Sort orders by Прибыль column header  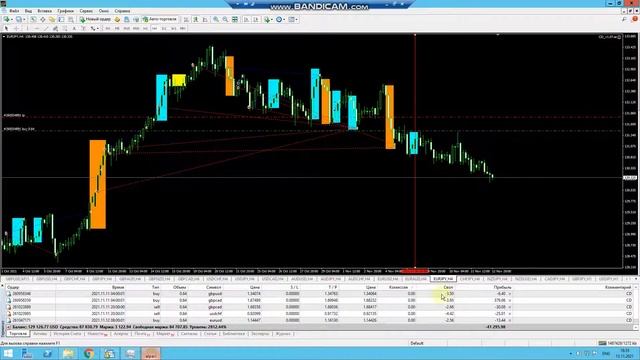tap(502, 287)
